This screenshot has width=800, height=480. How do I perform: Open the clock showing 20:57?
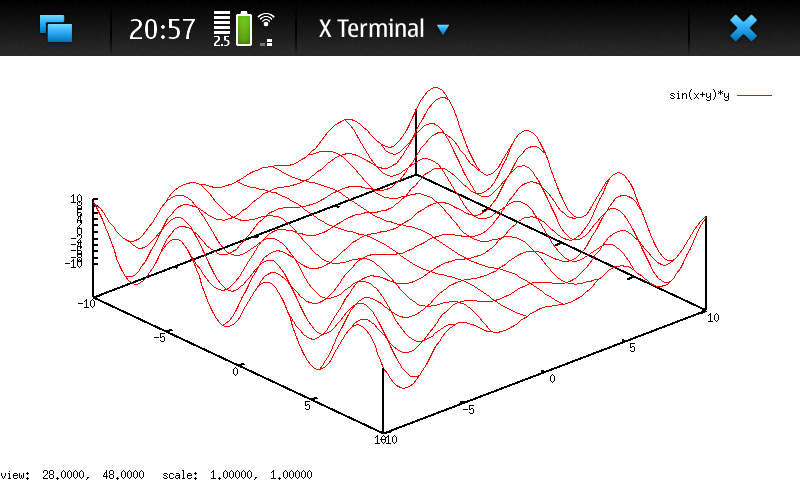[162, 29]
